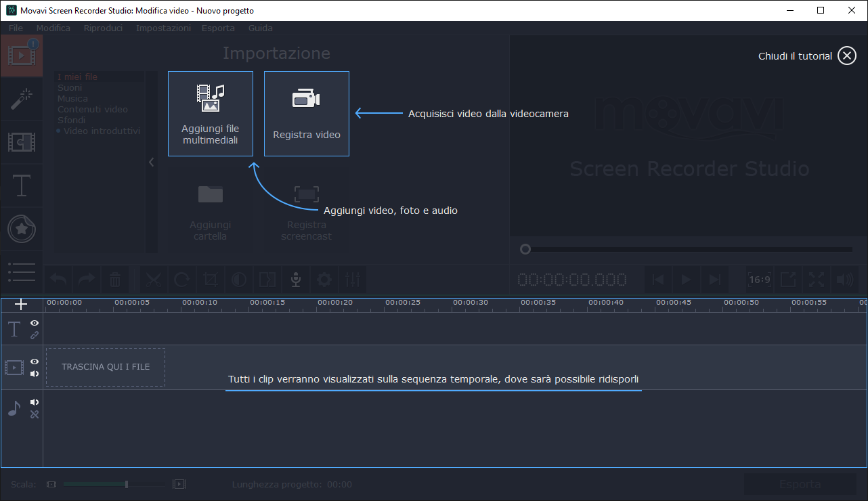Image resolution: width=868 pixels, height=501 pixels.
Task: Select the scissors Split tool
Action: [154, 279]
